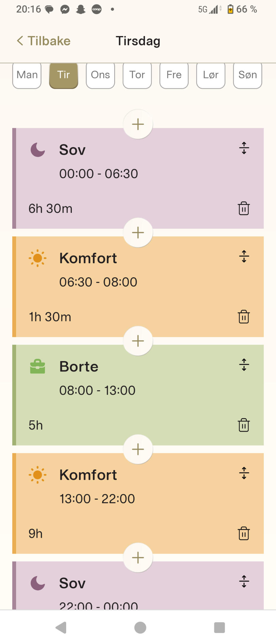Viewport: 276px width, 644px height.
Task: Select the Ons day tab
Action: [x=100, y=75]
